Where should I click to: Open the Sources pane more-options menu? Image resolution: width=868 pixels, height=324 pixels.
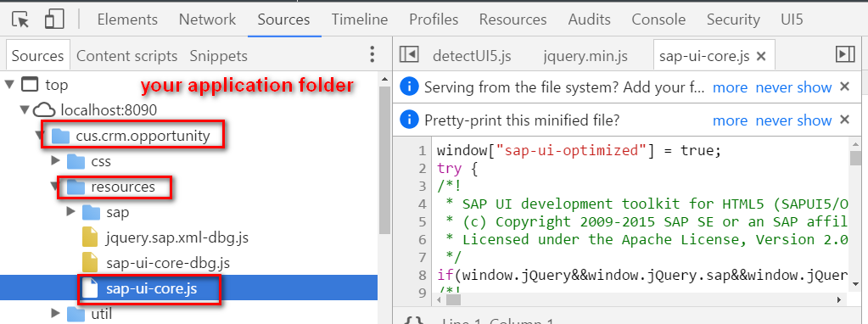(372, 55)
